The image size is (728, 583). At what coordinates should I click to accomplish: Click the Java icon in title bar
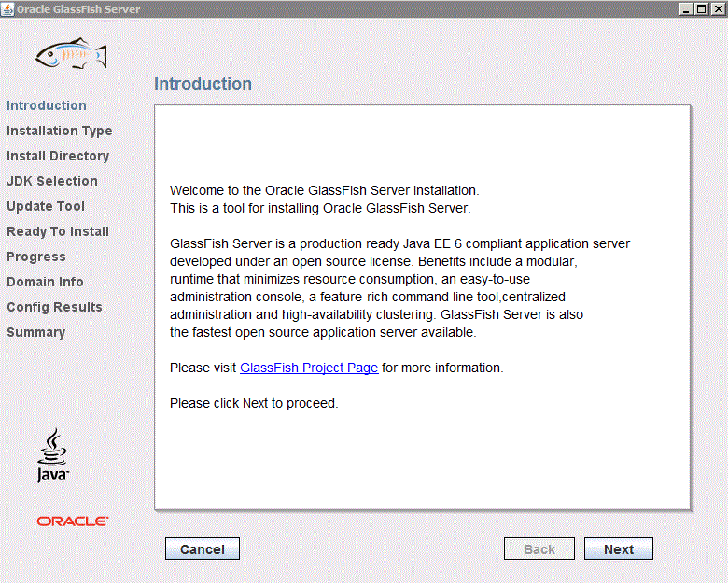(x=7, y=8)
